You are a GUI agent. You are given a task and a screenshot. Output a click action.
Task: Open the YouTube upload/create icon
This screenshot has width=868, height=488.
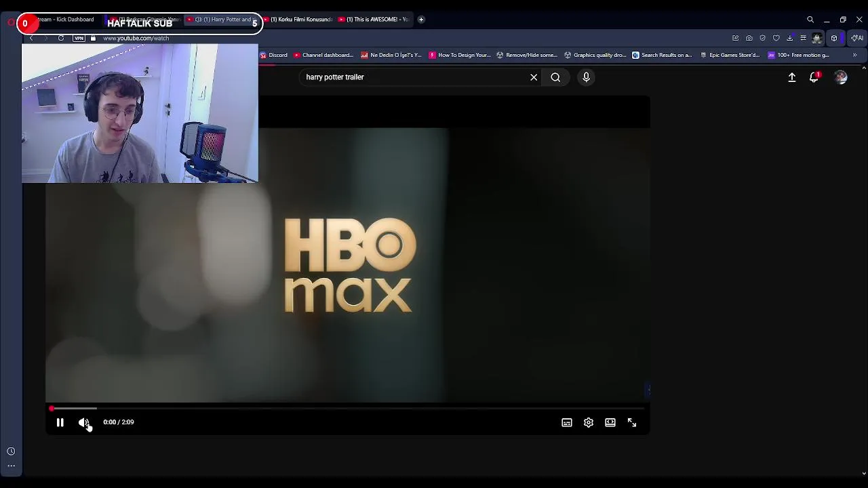coord(791,77)
